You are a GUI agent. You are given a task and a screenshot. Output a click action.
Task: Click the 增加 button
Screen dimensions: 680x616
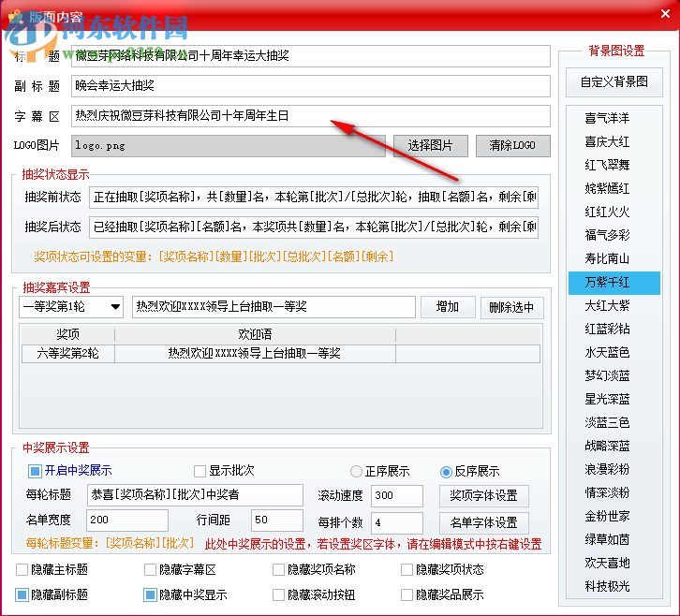click(x=448, y=307)
